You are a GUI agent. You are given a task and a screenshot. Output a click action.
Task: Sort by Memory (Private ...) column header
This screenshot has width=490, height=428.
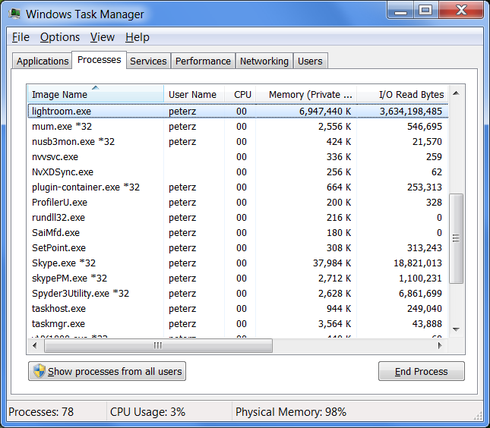306,94
